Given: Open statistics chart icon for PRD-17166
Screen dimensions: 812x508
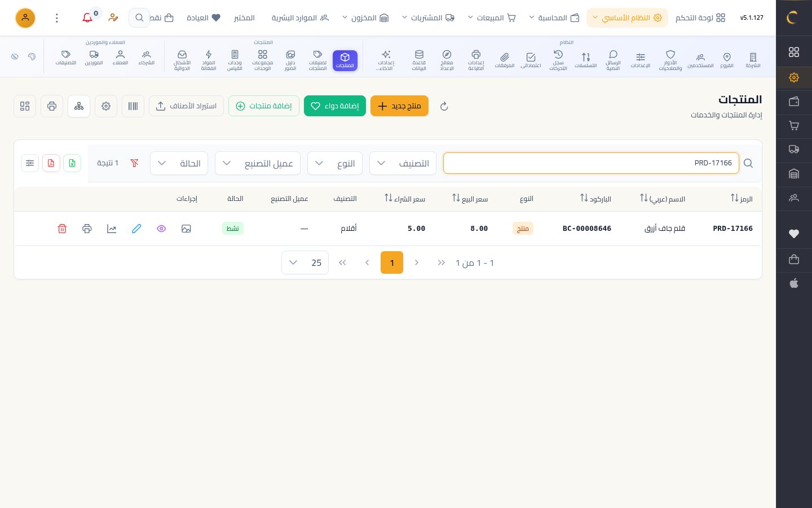Looking at the screenshot, I should coord(112,229).
